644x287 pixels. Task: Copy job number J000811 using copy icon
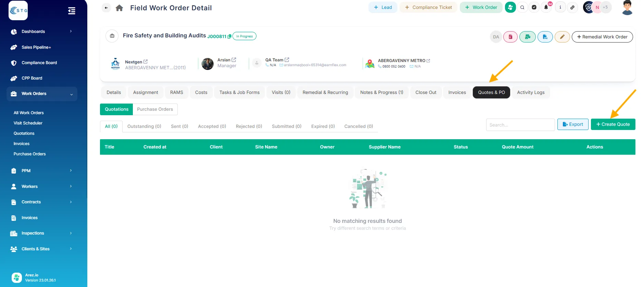pyautogui.click(x=229, y=36)
